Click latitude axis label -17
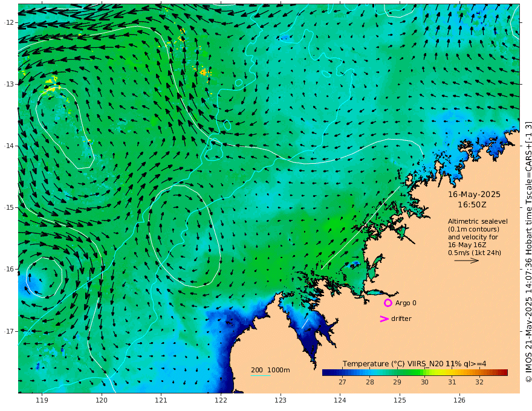 (x=9, y=331)
